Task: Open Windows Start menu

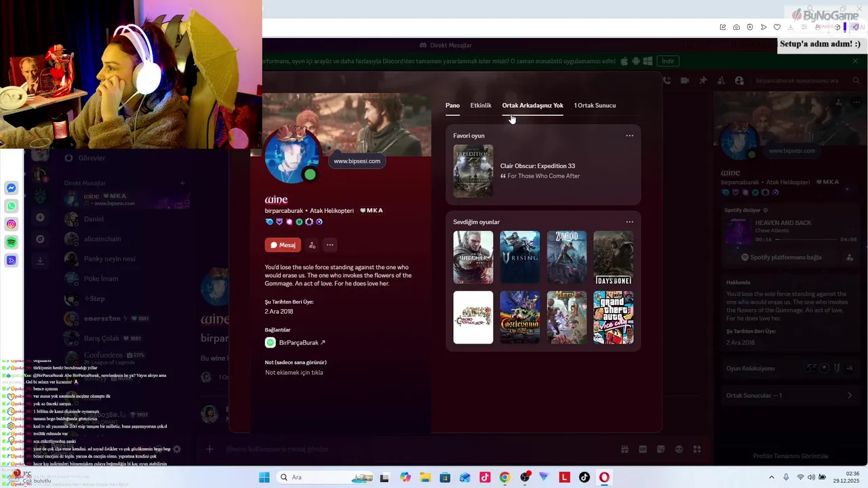Action: click(x=264, y=477)
